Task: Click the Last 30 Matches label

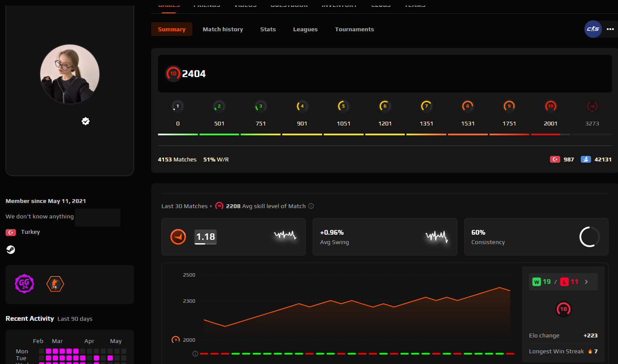Action: (x=185, y=206)
